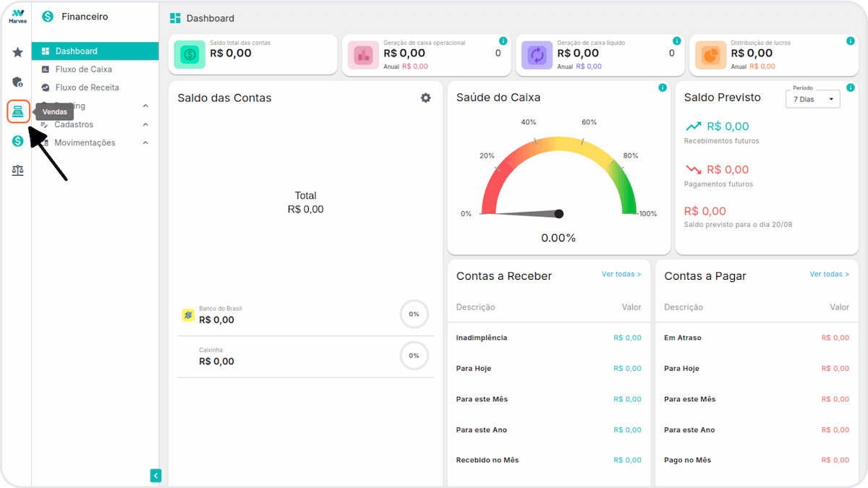Expand the Cadastros menu section
868x488 pixels.
click(95, 124)
